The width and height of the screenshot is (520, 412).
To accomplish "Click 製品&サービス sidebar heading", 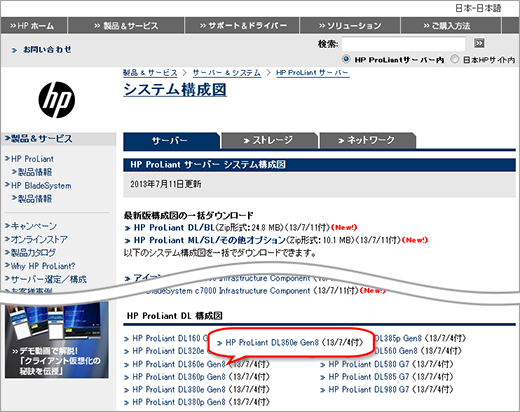I will pos(41,139).
